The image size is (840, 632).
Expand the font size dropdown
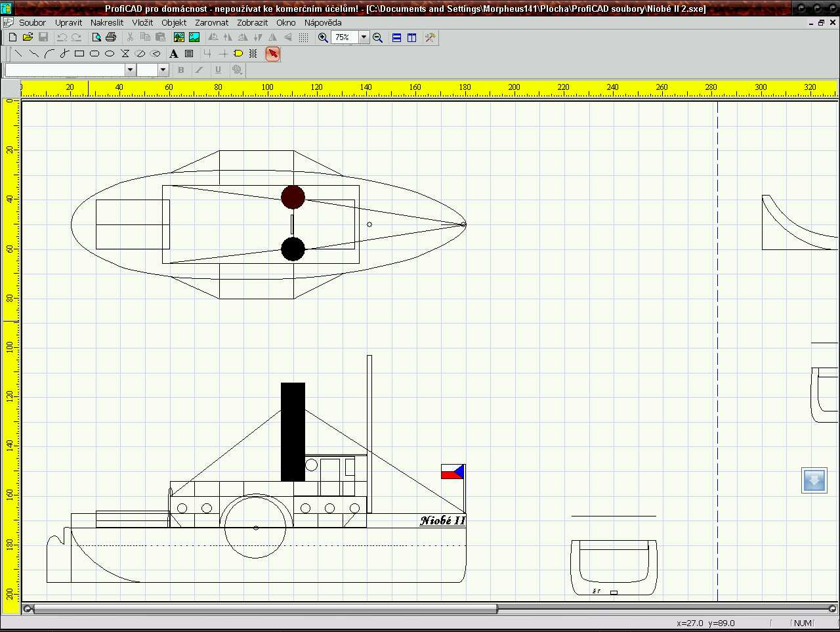(x=163, y=70)
